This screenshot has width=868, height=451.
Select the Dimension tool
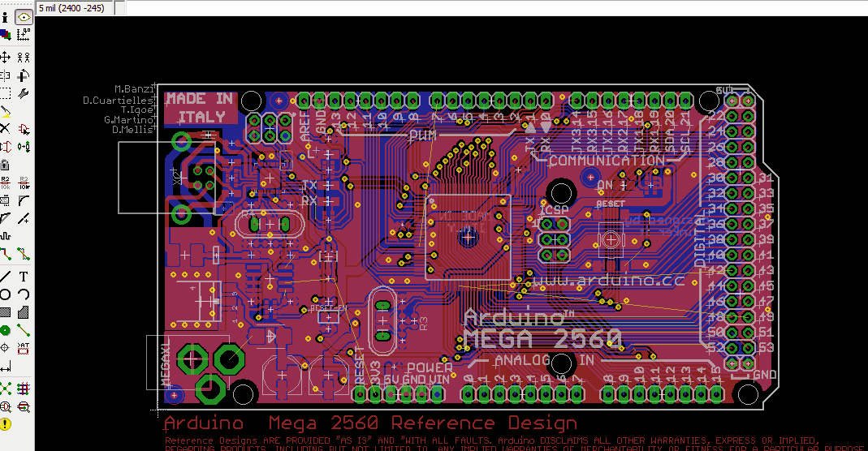click(x=5, y=367)
